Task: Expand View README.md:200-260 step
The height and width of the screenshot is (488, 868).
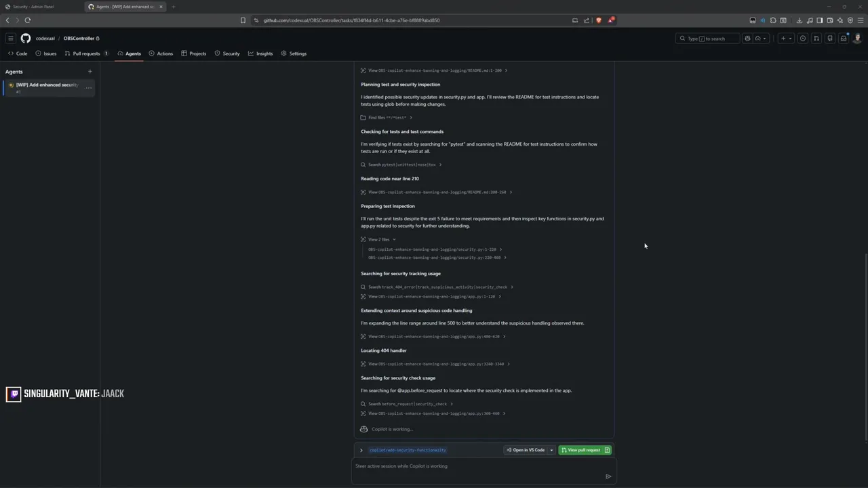Action: coord(436,192)
